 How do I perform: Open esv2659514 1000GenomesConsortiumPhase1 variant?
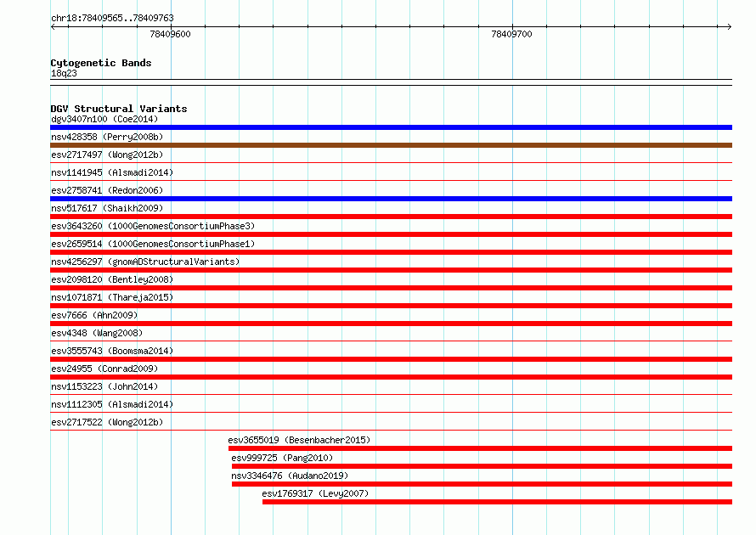point(153,244)
